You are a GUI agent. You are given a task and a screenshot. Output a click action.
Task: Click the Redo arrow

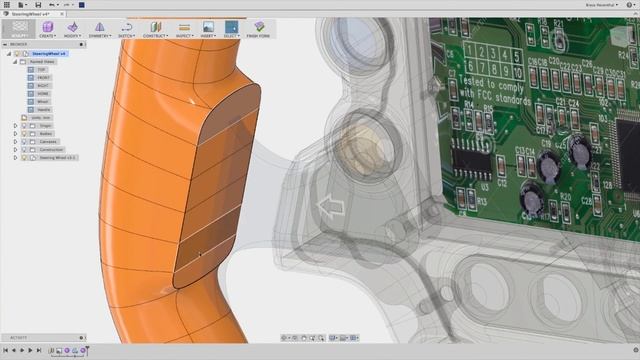click(x=67, y=5)
